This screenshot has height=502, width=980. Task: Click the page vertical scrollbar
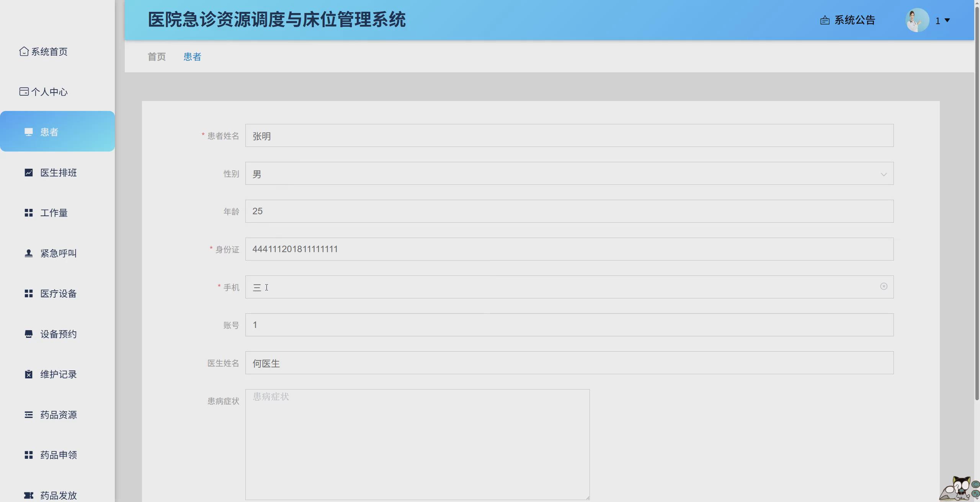[977, 203]
